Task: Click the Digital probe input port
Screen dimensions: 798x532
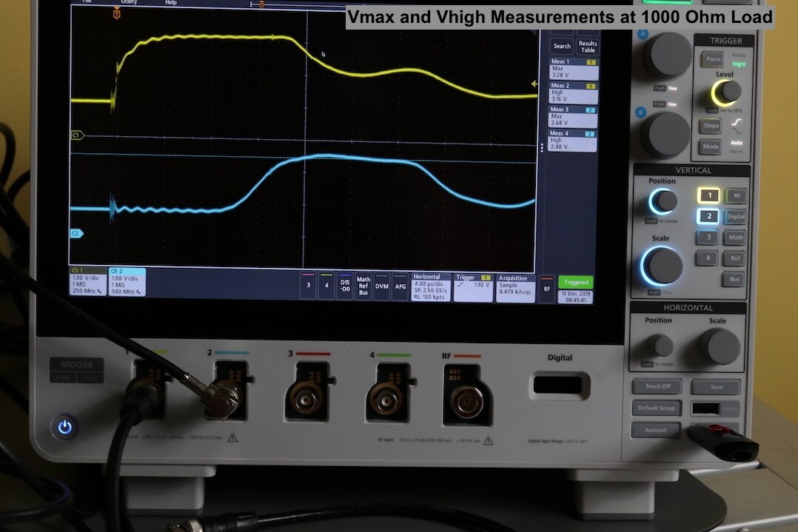Action: [558, 385]
